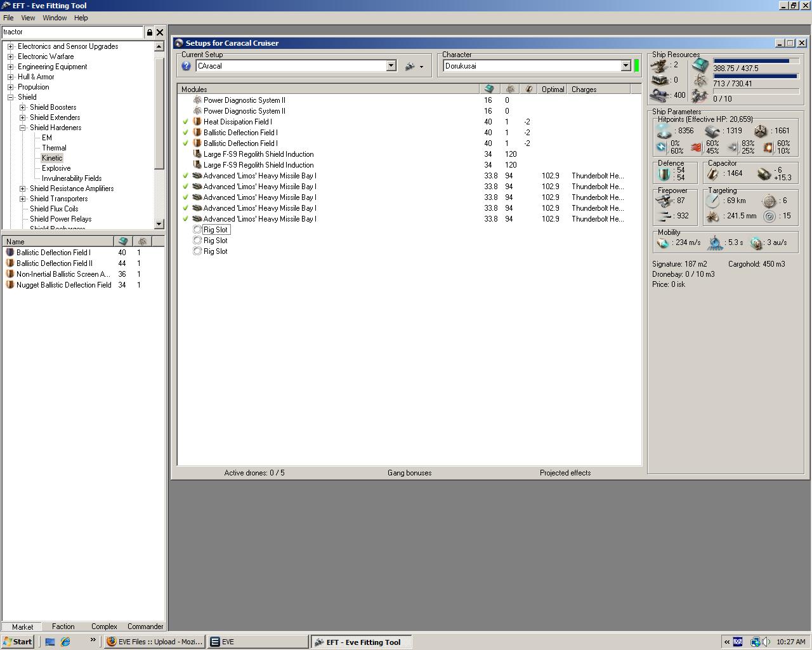
Task: Click the Defence shield icon
Action: 665,173
